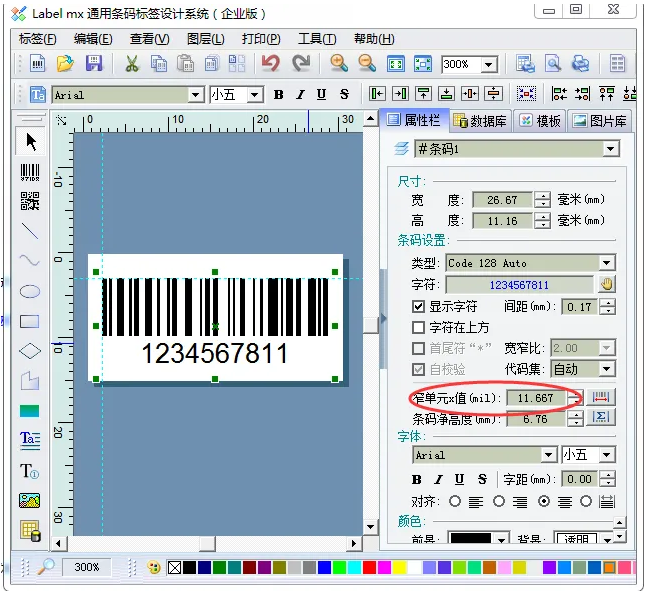Open the 编辑(E) menu
This screenshot has width=649, height=600.
coord(93,39)
